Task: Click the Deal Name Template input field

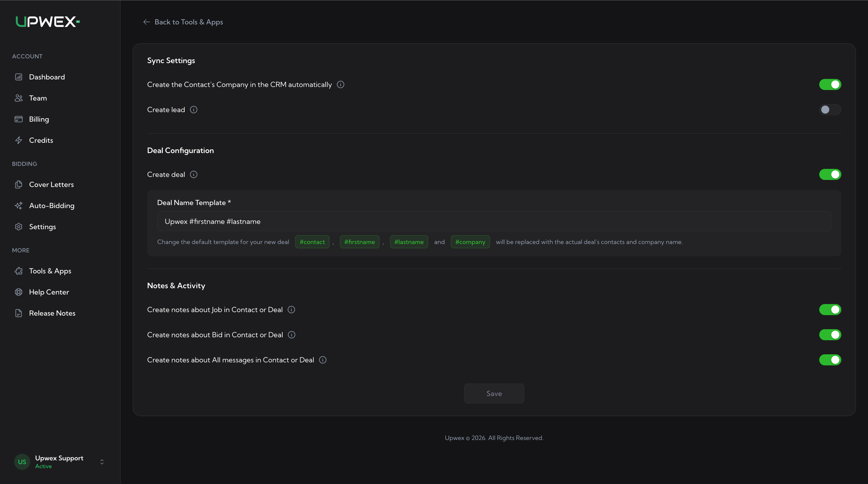Action: [x=494, y=221]
